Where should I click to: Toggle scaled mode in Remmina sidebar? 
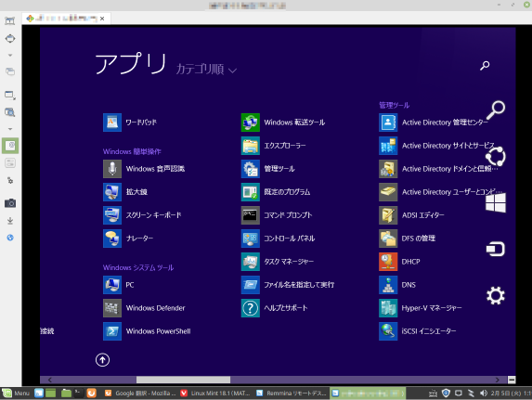[10, 112]
